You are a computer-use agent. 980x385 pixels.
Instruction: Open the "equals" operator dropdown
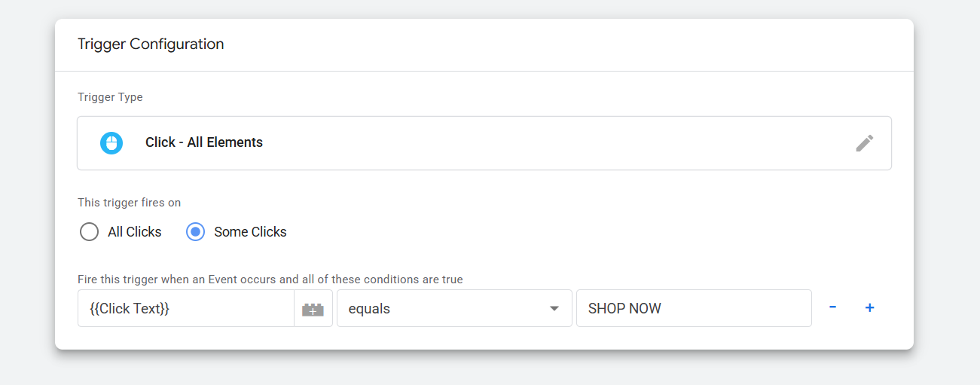444,308
